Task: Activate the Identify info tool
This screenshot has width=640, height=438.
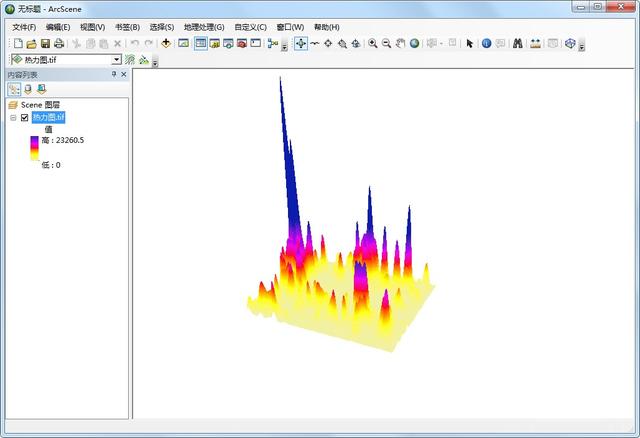Action: coord(486,44)
